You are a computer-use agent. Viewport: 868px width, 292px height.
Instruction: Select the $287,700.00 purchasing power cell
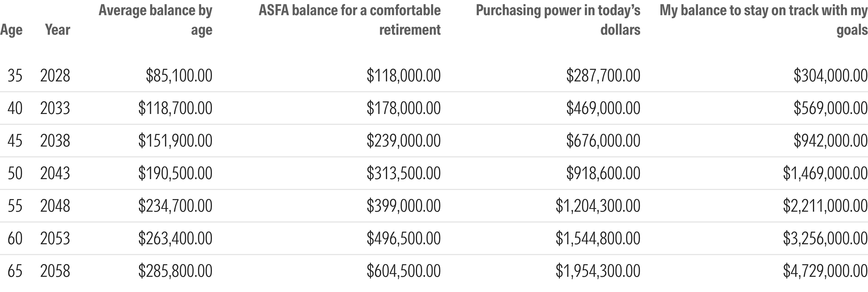pyautogui.click(x=603, y=76)
